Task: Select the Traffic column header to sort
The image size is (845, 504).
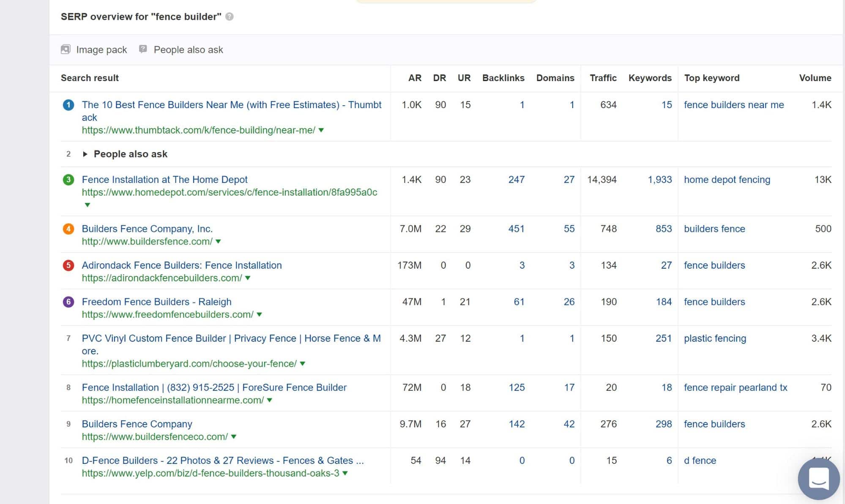Action: (x=603, y=78)
